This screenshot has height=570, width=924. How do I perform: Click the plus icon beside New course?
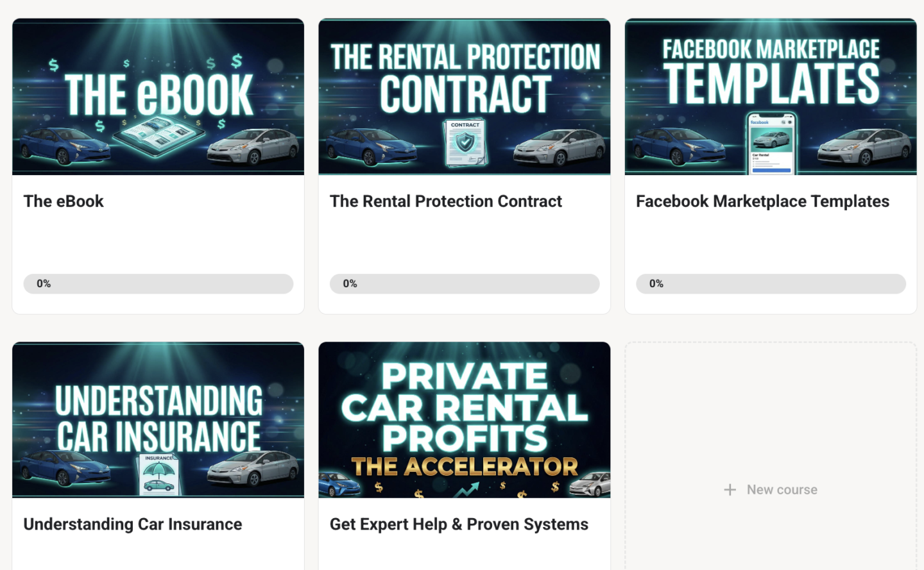click(x=730, y=490)
